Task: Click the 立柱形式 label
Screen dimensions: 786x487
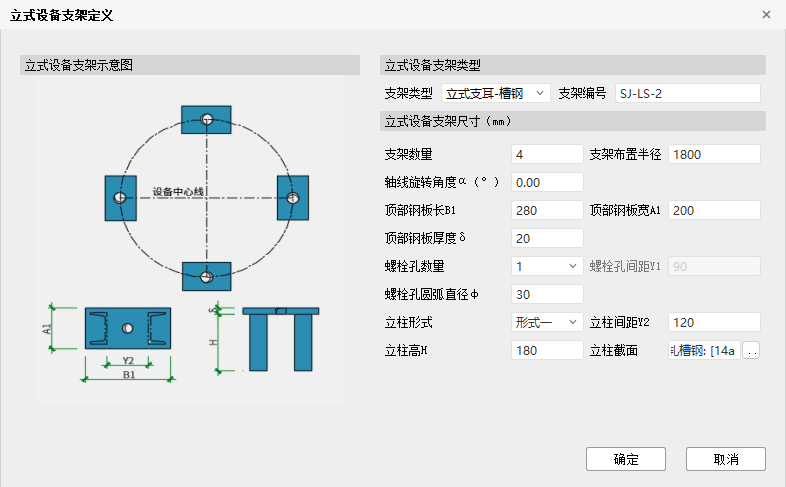Action: coord(409,323)
